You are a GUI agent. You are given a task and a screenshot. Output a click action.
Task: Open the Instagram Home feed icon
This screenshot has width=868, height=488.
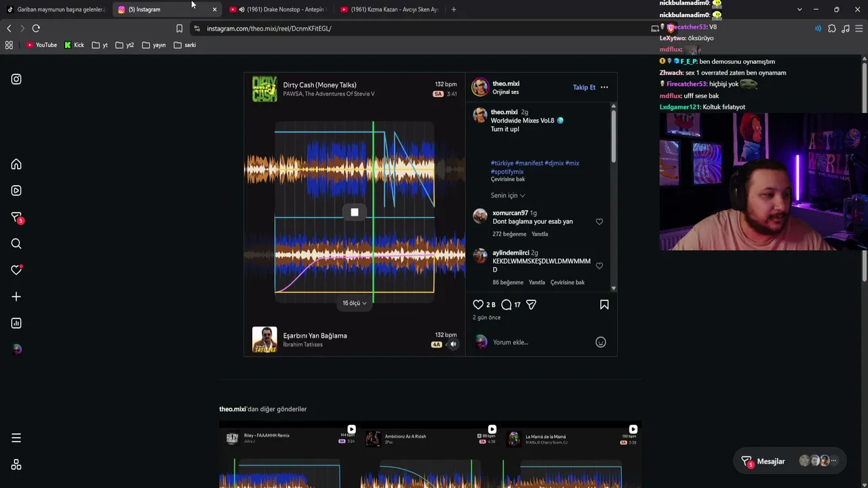coord(16,165)
